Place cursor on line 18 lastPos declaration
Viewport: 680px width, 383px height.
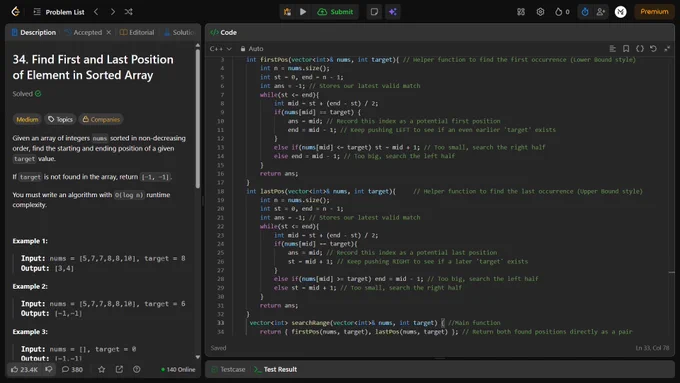point(321,191)
